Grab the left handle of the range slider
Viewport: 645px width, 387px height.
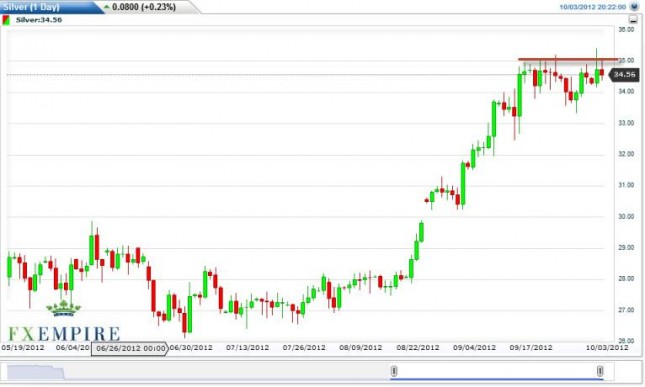(394, 371)
